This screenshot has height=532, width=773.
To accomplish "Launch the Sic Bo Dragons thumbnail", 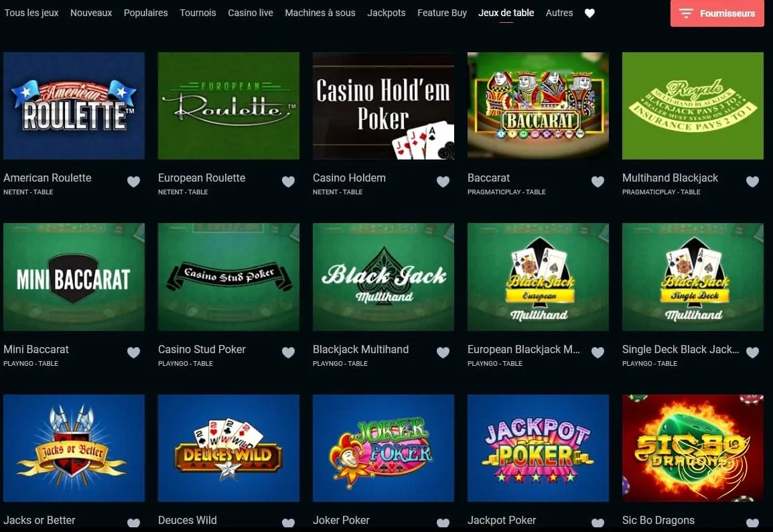I will click(693, 448).
